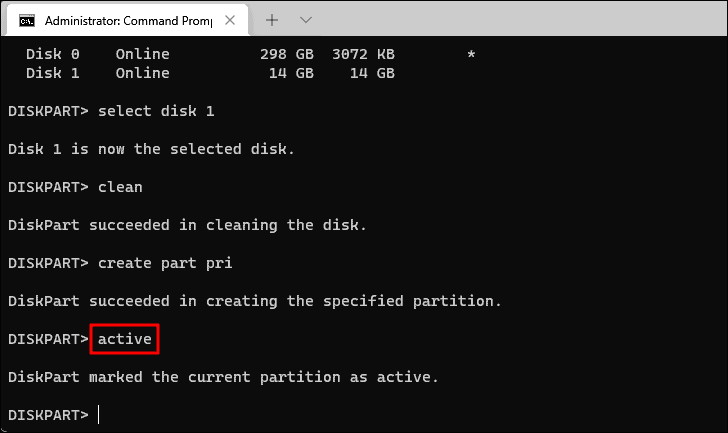Click the 298 GB size value
This screenshot has height=433, width=728.
tap(286, 54)
